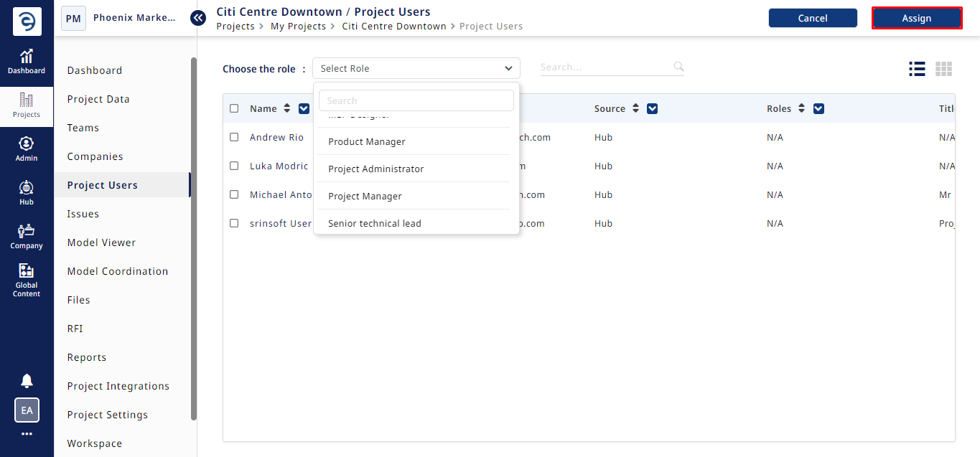
Task: Click the magnifier search icon
Action: point(678,67)
